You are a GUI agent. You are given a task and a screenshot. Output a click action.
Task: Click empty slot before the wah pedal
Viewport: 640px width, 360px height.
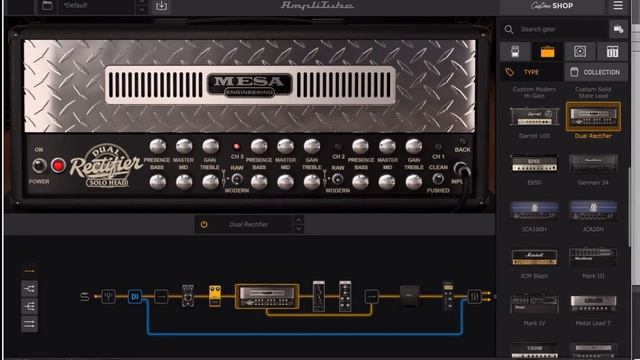pos(161,296)
